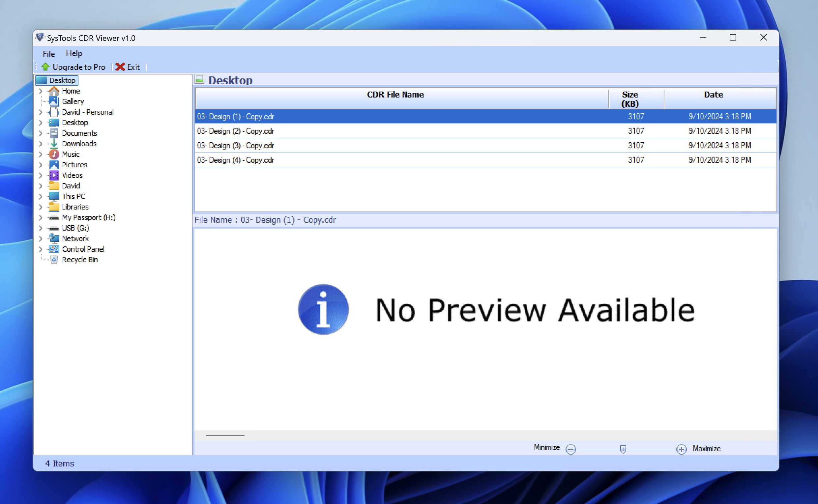This screenshot has width=818, height=504.
Task: Sort by CDR File Name column header
Action: pyautogui.click(x=401, y=99)
